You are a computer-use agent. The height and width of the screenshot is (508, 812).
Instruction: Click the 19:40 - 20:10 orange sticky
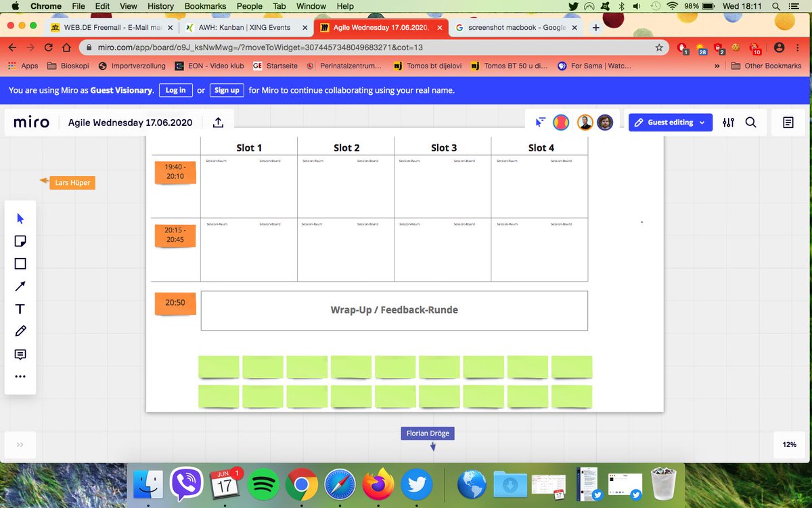tap(175, 172)
